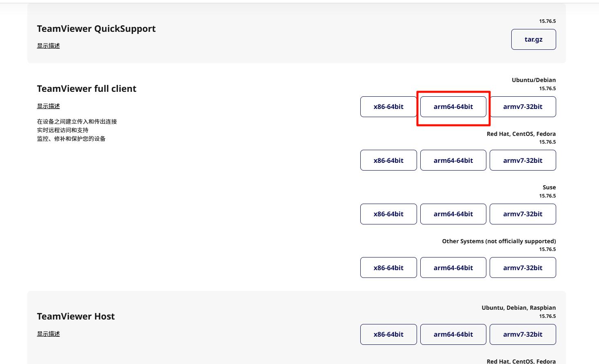Choose the Suse arm64-64bit download
599x364 pixels.
[453, 214]
